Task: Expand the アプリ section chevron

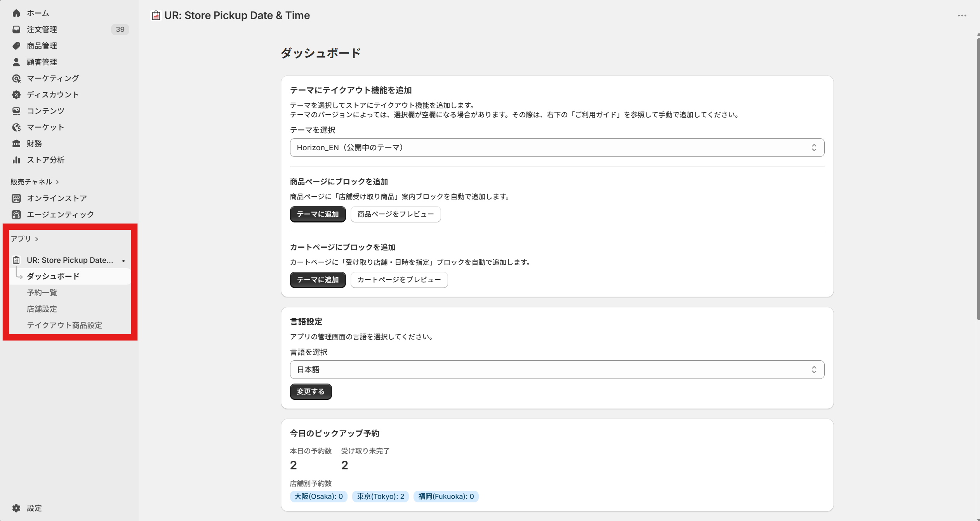Action: (37, 239)
